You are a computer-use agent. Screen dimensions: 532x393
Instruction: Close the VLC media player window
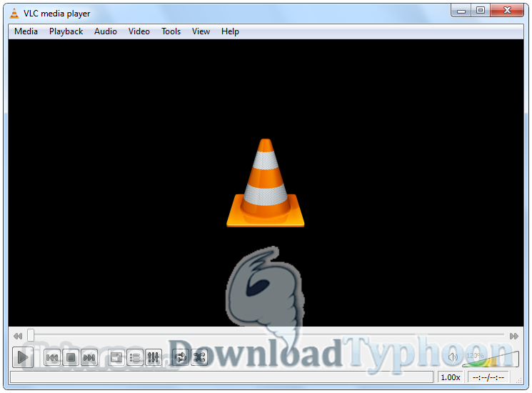coord(507,11)
